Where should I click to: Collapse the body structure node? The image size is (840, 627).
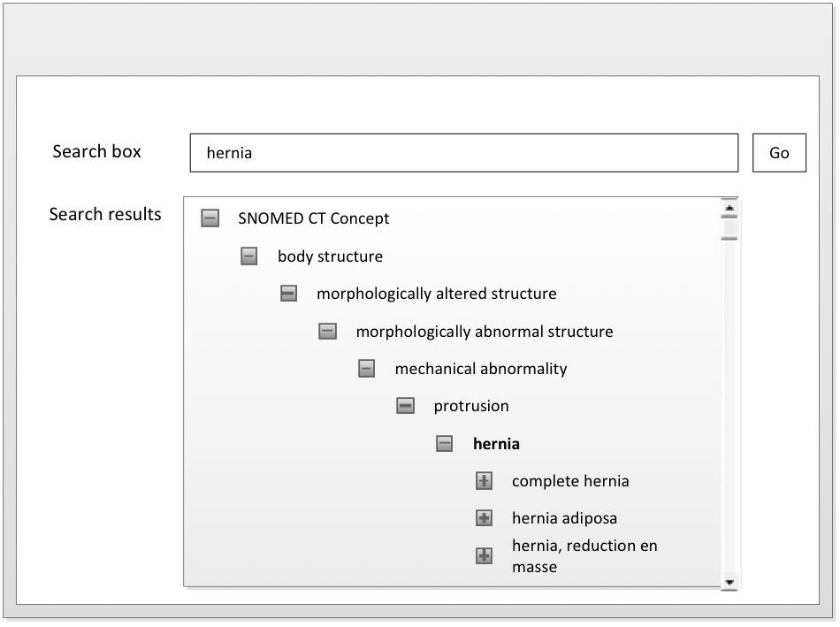249,256
